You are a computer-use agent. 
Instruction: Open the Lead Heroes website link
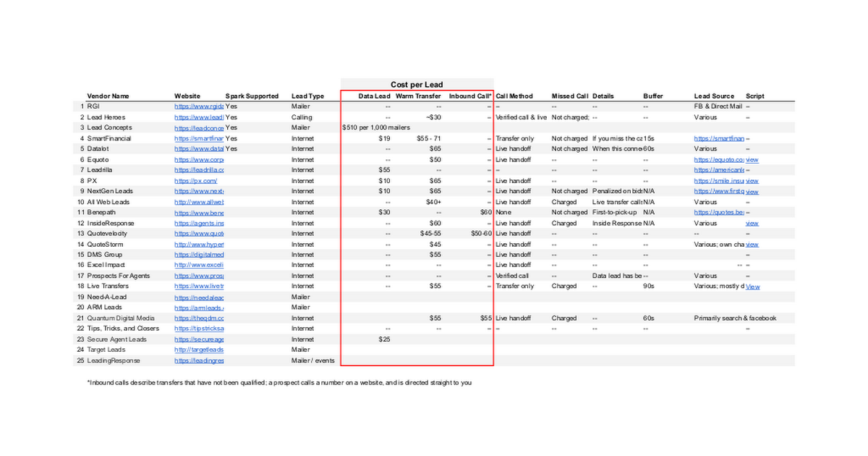199,117
